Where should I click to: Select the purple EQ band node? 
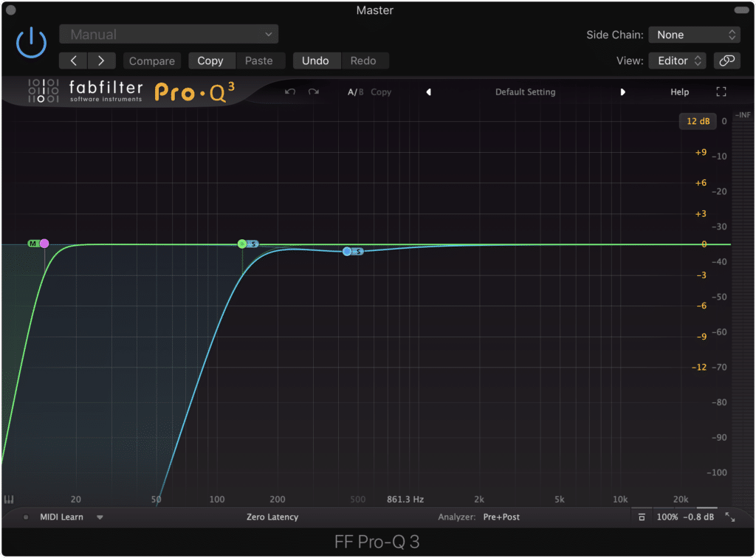(44, 244)
